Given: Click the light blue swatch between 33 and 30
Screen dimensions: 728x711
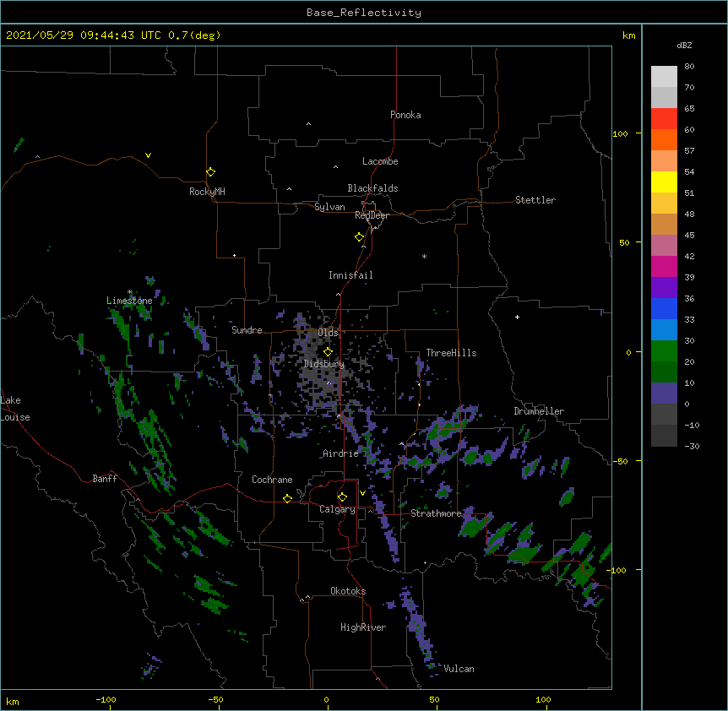Looking at the screenshot, I should click(664, 330).
